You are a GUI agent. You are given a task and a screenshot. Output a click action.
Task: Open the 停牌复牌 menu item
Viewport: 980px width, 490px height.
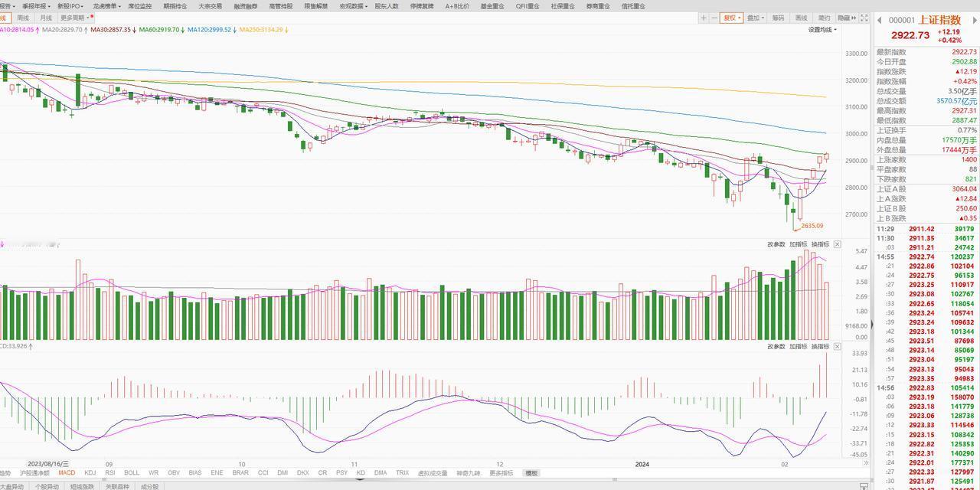(x=422, y=5)
